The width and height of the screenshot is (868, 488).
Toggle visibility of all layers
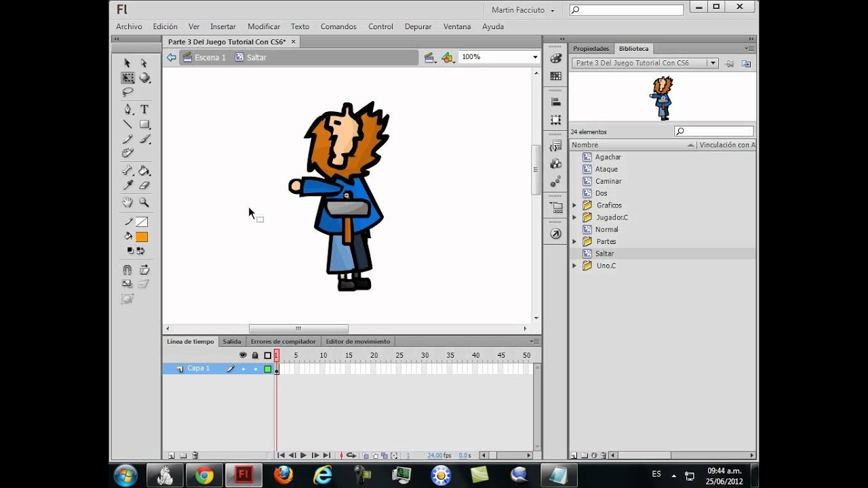click(243, 355)
